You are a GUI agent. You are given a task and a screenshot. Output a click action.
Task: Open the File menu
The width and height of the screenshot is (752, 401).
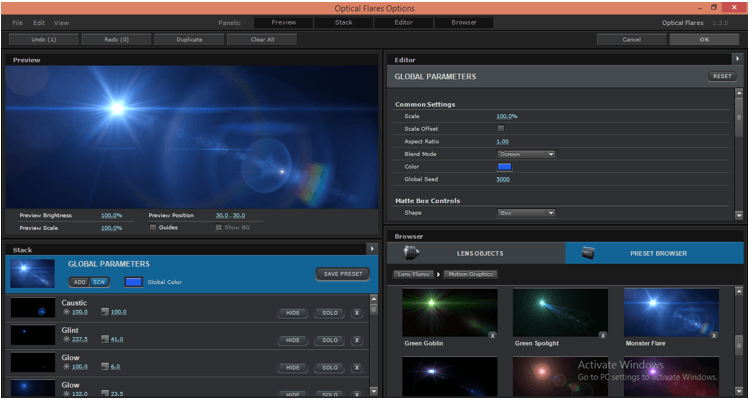coord(17,22)
